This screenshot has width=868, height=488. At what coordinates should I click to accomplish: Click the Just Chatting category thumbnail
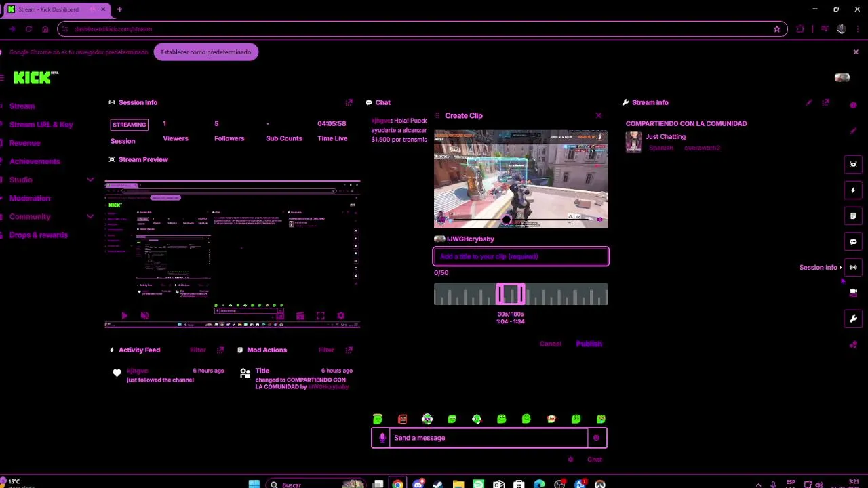pyautogui.click(x=633, y=142)
